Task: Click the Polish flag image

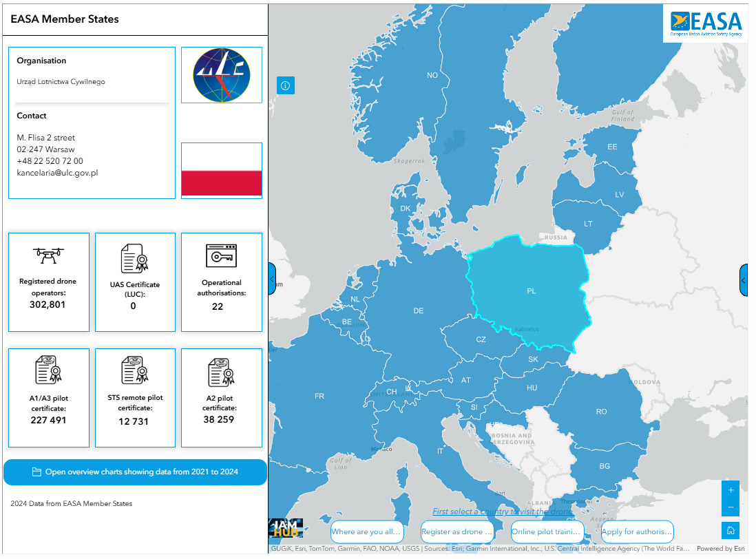Action: (x=221, y=171)
